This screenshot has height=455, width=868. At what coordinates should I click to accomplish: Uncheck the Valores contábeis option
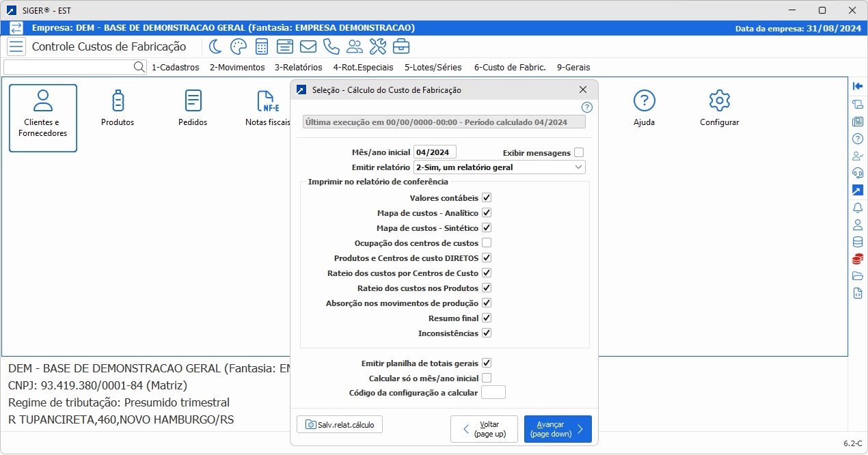(487, 197)
